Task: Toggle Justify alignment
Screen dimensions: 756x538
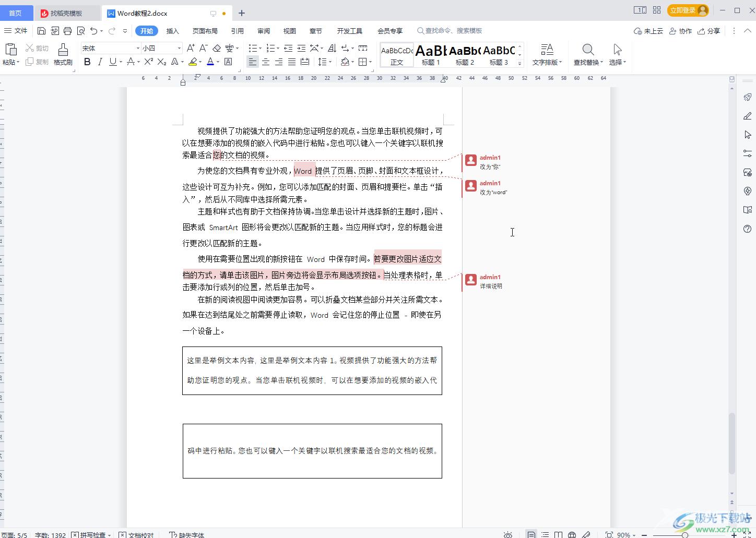Action: point(292,62)
